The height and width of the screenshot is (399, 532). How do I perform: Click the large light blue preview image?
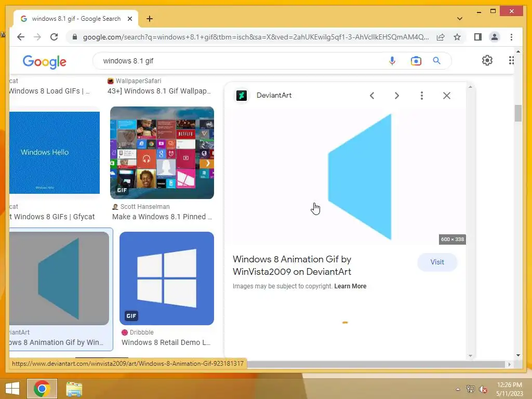tap(360, 177)
